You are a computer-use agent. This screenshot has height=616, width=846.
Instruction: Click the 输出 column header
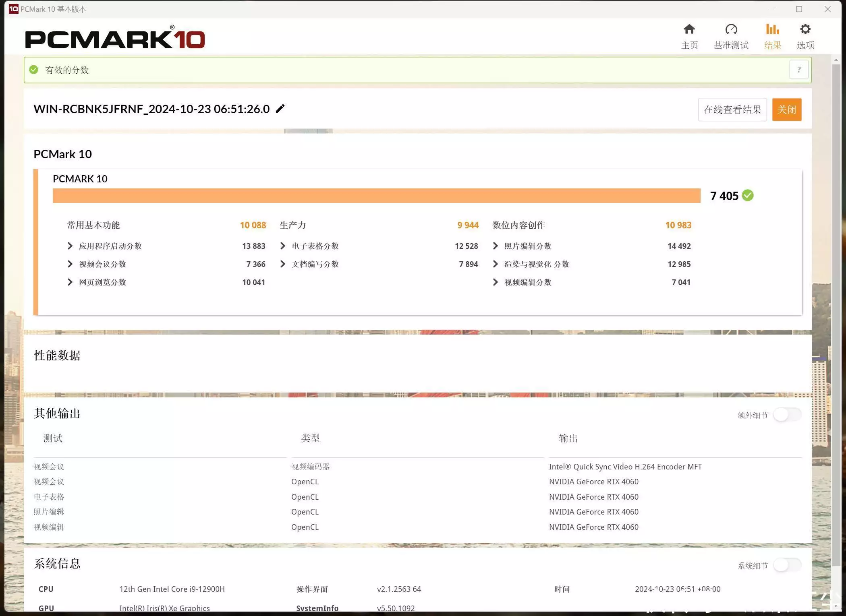(568, 438)
